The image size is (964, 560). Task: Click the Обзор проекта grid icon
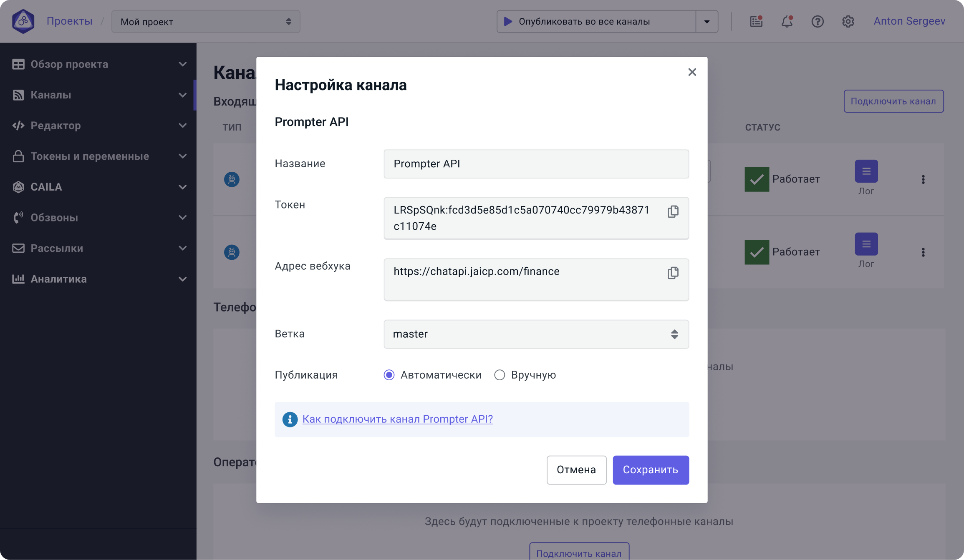tap(18, 64)
